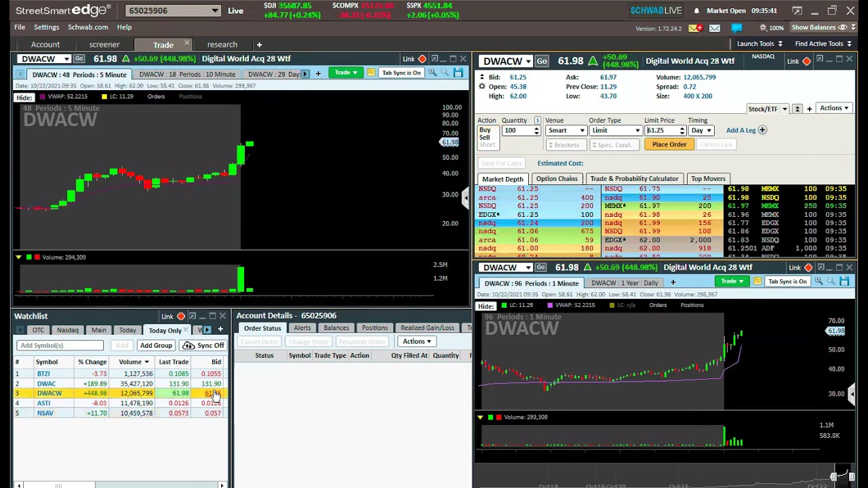Toggle Tab Sync is On in left chart
The height and width of the screenshot is (488, 868).
pyautogui.click(x=401, y=73)
